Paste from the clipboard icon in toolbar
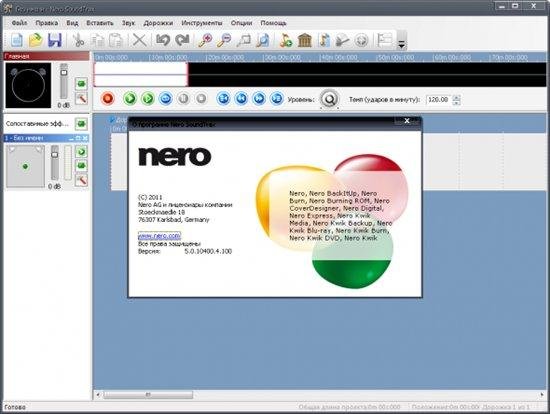The height and width of the screenshot is (414, 550). pyautogui.click(x=116, y=40)
